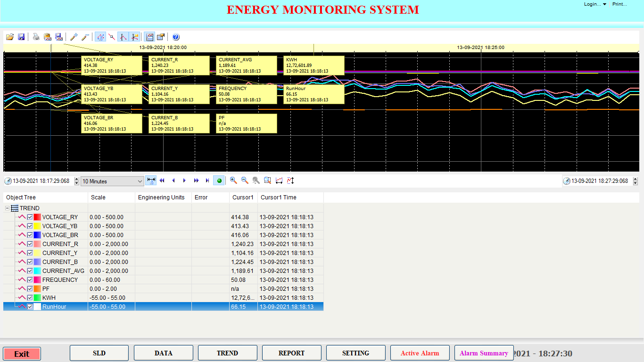Screen dimensions: 644x362
Task: Select the horizontal zoom axis tool
Action: [279, 181]
